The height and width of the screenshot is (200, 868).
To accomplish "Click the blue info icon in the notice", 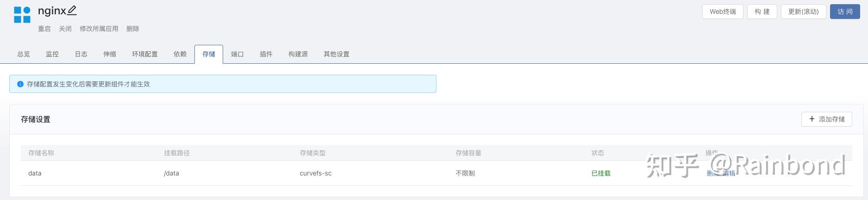I will click(20, 84).
